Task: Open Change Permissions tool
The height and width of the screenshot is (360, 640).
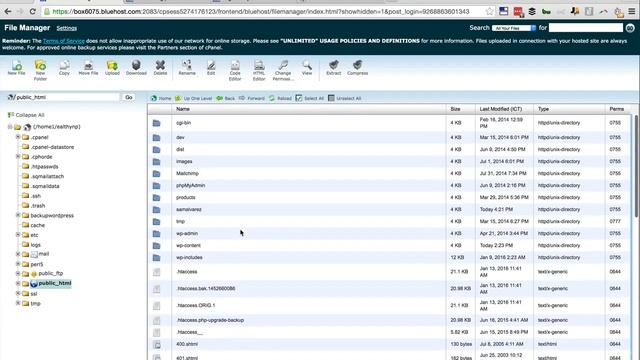Action: (283, 70)
